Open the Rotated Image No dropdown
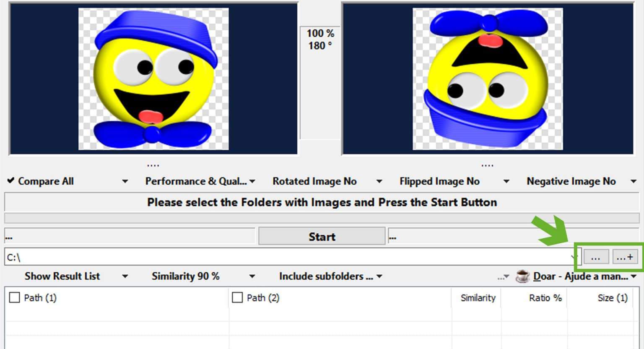The width and height of the screenshot is (644, 349). tap(327, 181)
